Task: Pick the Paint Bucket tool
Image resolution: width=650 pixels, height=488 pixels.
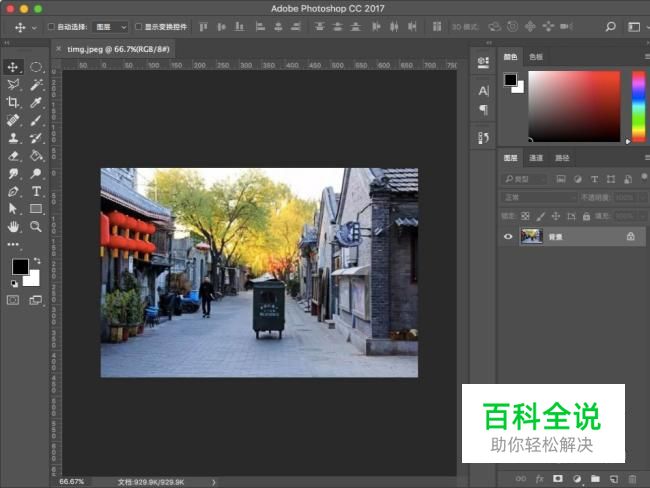Action: pyautogui.click(x=36, y=155)
